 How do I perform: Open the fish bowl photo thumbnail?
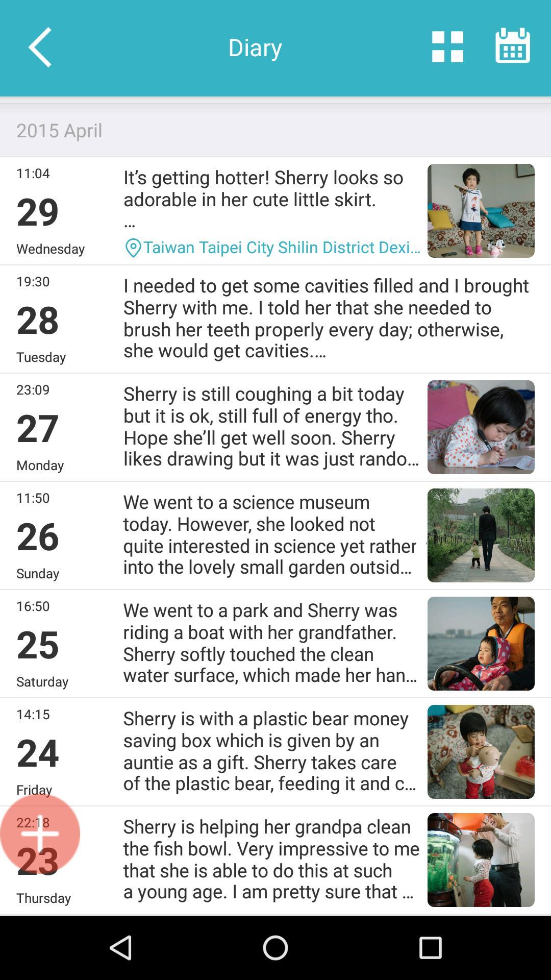click(x=481, y=860)
